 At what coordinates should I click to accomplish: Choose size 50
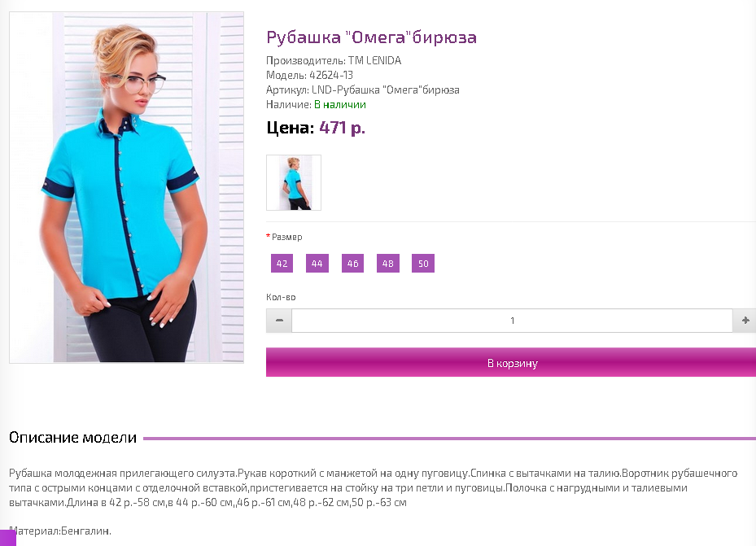coord(423,264)
